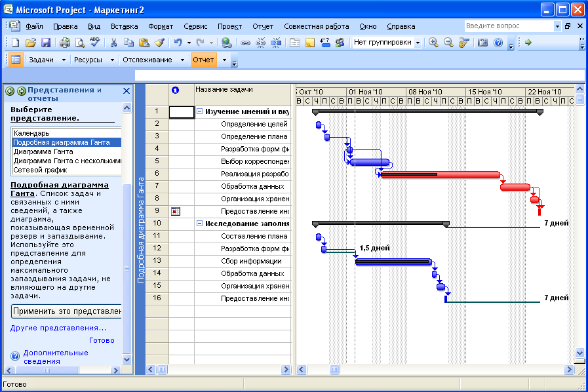Screen dimensions: 588x392
Task: Click the Zoom Out magnifier icon
Action: [x=448, y=43]
